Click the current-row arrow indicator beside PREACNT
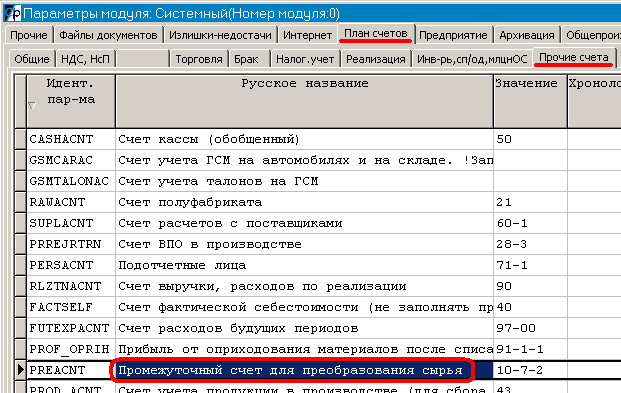621x393 pixels. click(x=20, y=370)
